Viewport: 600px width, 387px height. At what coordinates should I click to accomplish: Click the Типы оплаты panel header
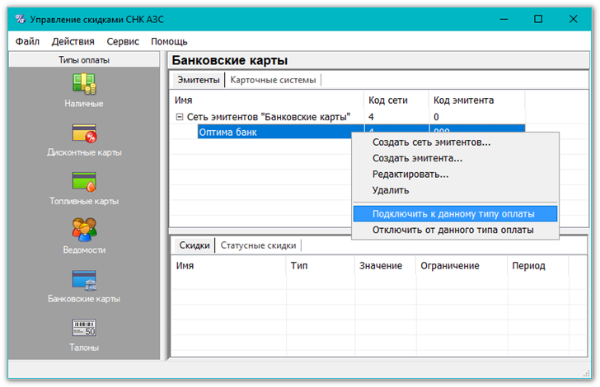[x=84, y=60]
